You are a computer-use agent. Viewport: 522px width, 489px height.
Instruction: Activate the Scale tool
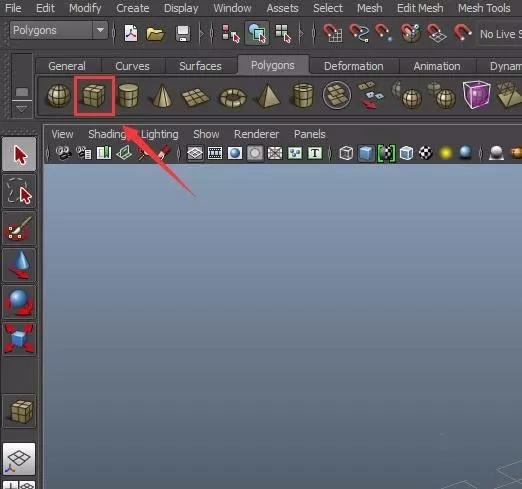[x=19, y=339]
